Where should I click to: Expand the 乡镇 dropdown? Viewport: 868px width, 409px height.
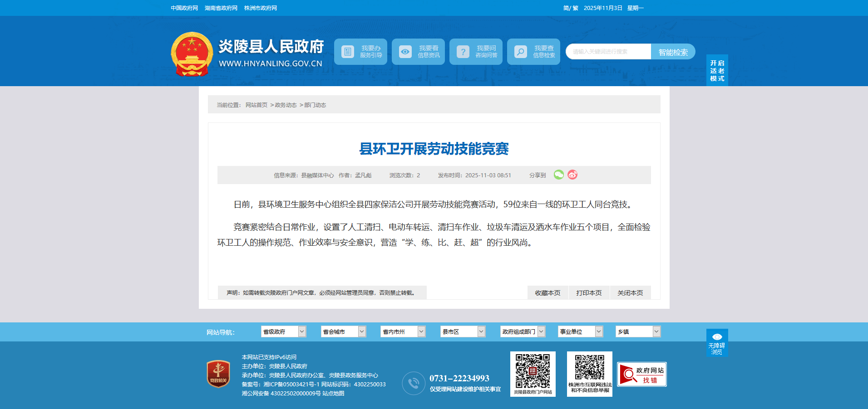[637, 332]
